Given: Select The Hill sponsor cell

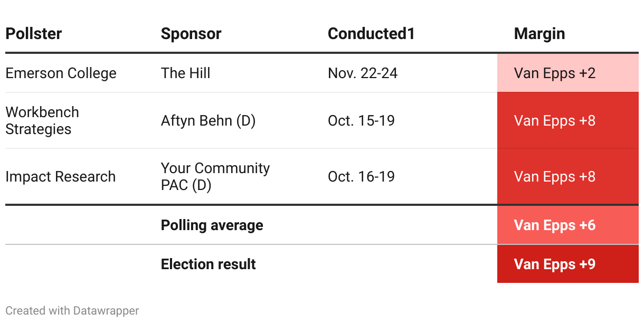Looking at the screenshot, I should click(x=185, y=73).
